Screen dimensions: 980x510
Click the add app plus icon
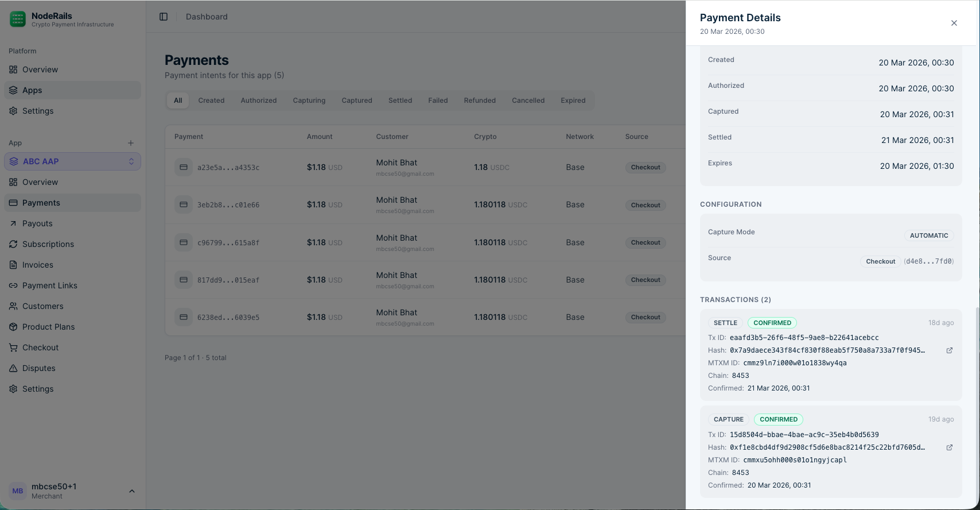(131, 143)
